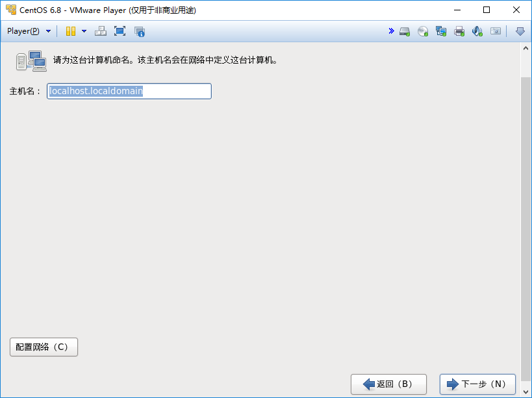The height and width of the screenshot is (398, 532).
Task: Click the sound card device icon
Action: (x=477, y=31)
